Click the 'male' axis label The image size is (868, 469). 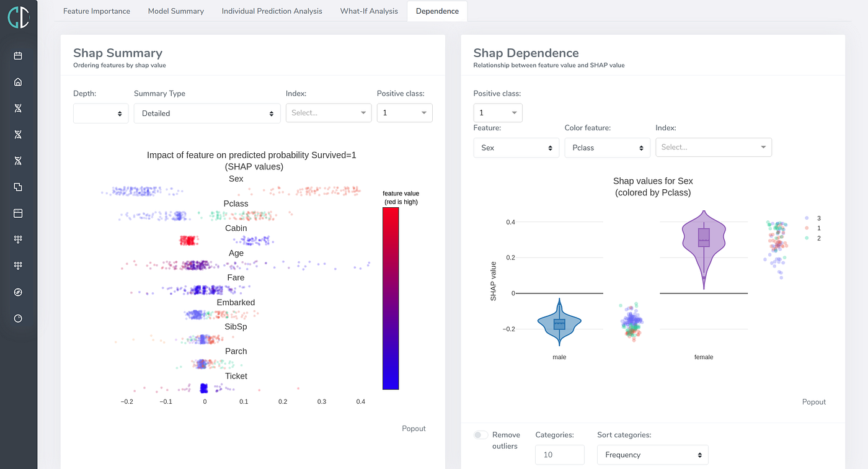tap(559, 357)
